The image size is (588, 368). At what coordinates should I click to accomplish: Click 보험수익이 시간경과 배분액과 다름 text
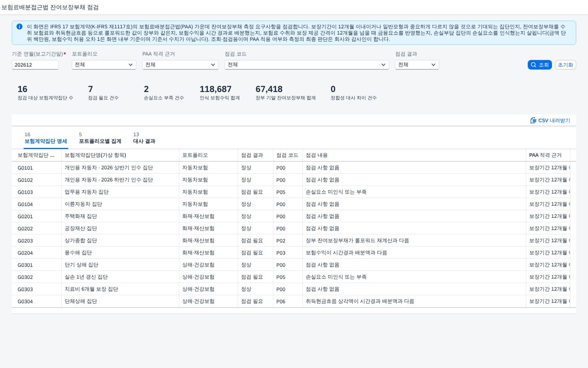point(346,253)
